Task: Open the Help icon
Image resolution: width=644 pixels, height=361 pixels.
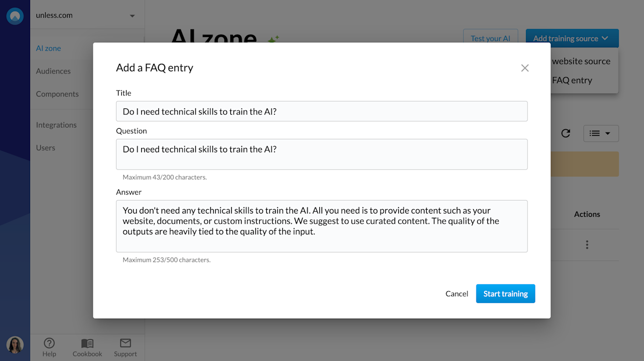Action: click(x=49, y=343)
